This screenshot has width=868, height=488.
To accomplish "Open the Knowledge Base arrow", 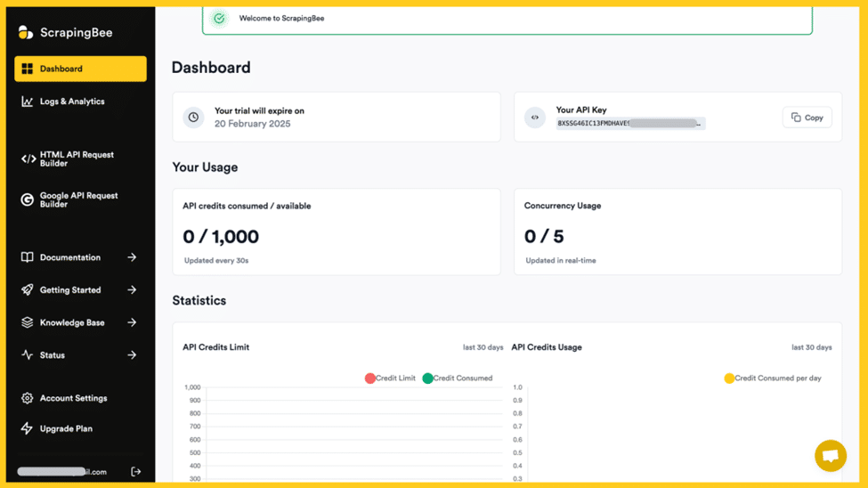I will coord(132,322).
